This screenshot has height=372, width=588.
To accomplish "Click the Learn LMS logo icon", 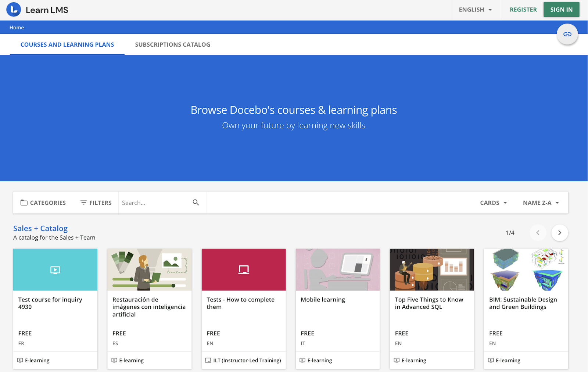I will point(14,10).
